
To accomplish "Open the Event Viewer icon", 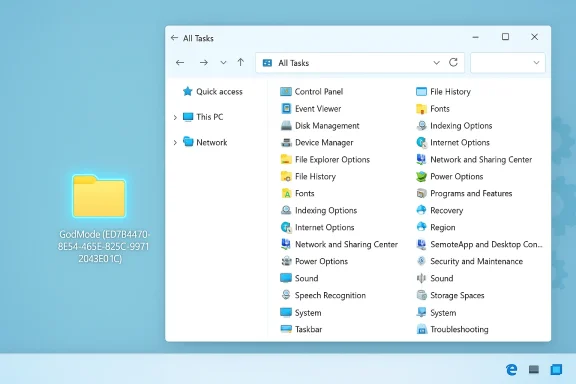I will click(286, 108).
